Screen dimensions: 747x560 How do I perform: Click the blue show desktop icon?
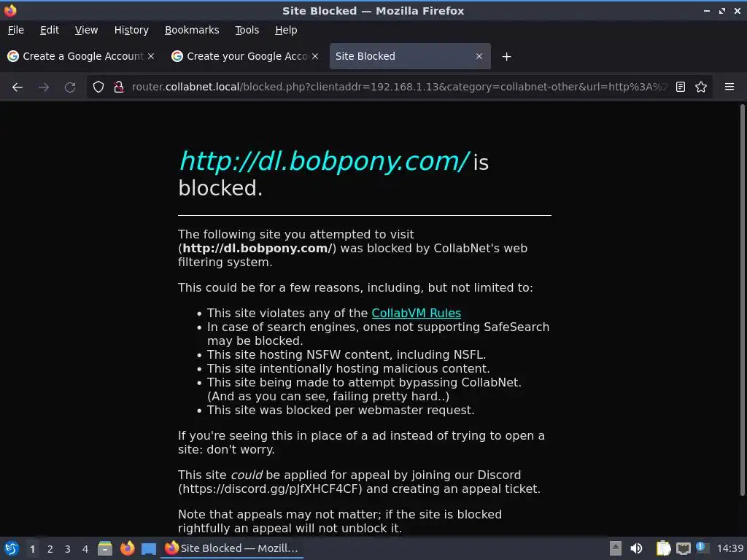click(x=149, y=548)
